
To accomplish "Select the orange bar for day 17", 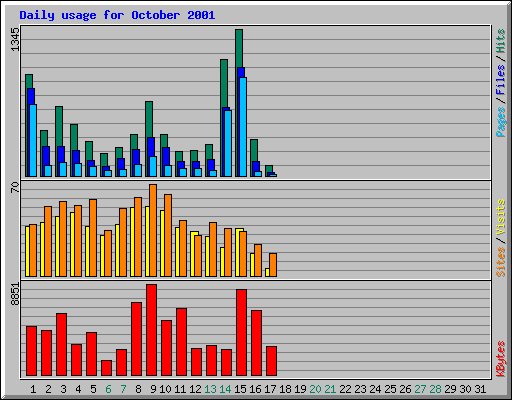I will pos(273,265).
